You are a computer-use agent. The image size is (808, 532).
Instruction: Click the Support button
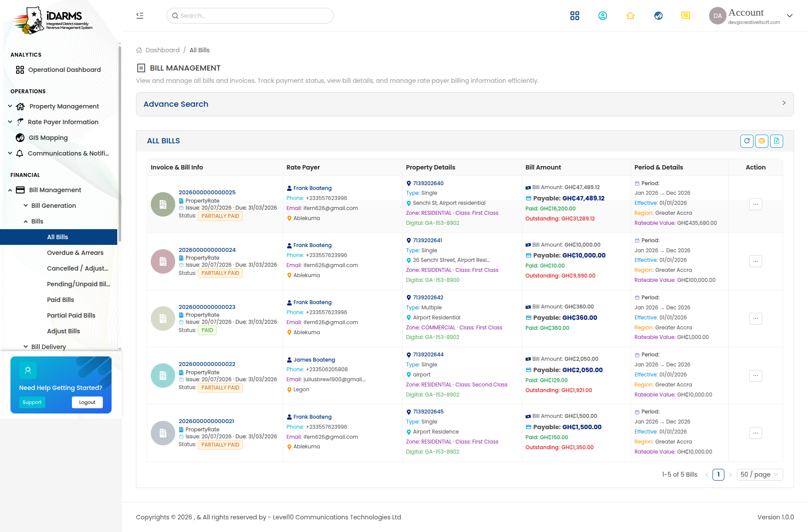[32, 402]
